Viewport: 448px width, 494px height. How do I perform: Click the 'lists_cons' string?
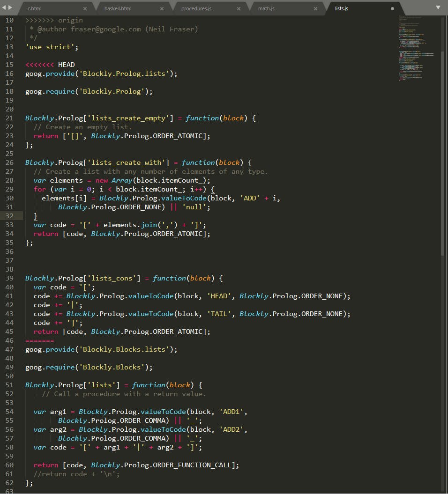[x=112, y=278]
